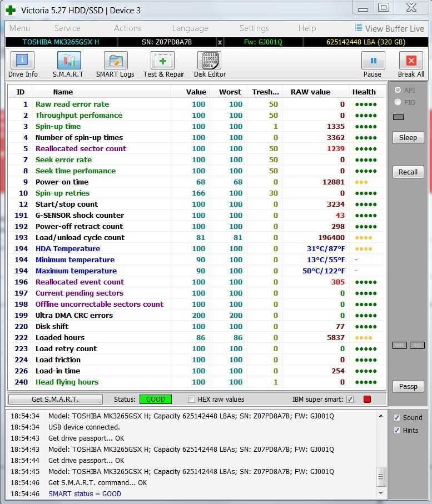This screenshot has height=504, width=432.
Task: Click the x next to the serial number
Action: coord(220,42)
